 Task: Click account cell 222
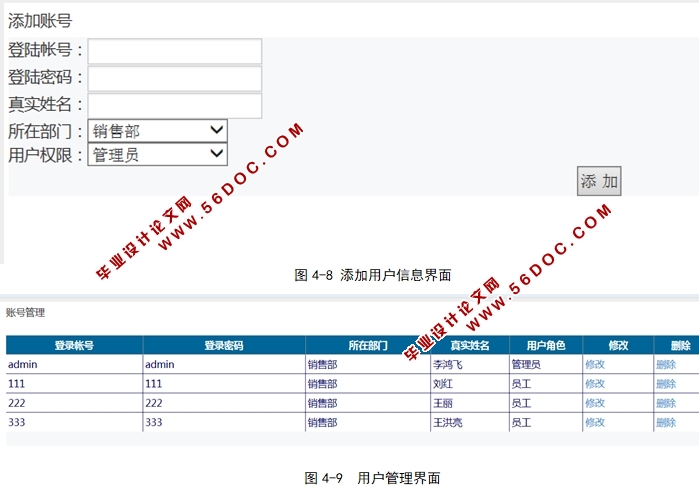(x=74, y=403)
